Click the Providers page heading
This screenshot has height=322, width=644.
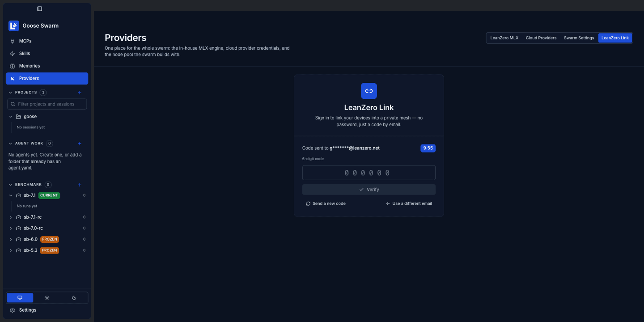(126, 38)
